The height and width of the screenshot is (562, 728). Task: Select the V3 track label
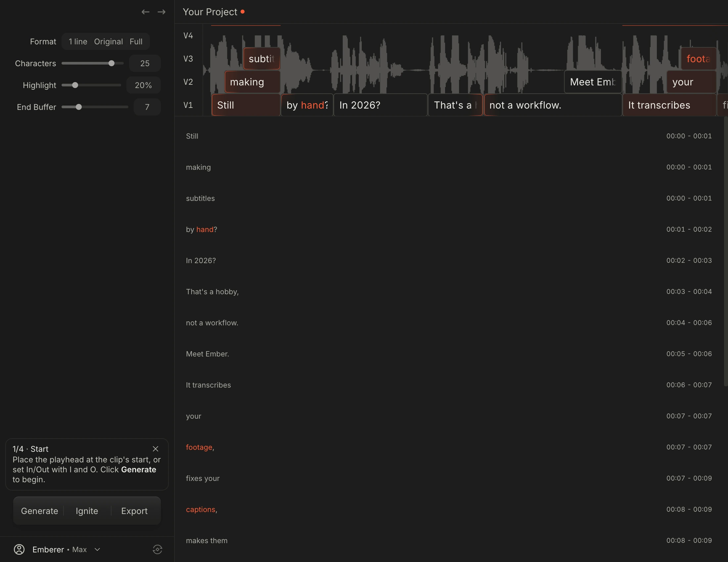click(x=188, y=59)
